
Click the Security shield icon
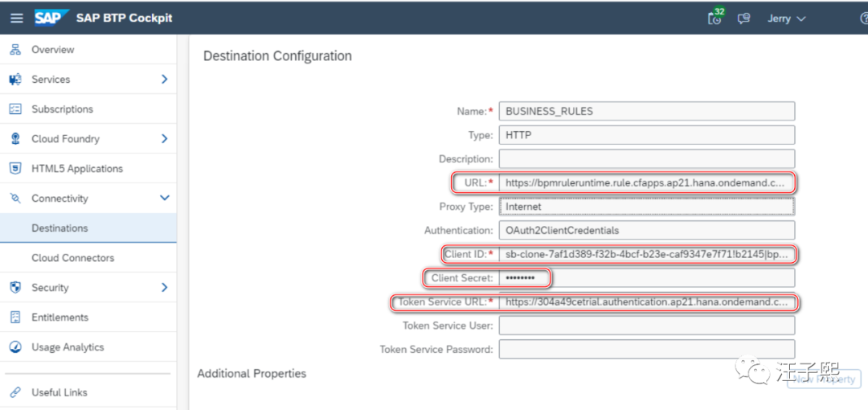tap(15, 288)
